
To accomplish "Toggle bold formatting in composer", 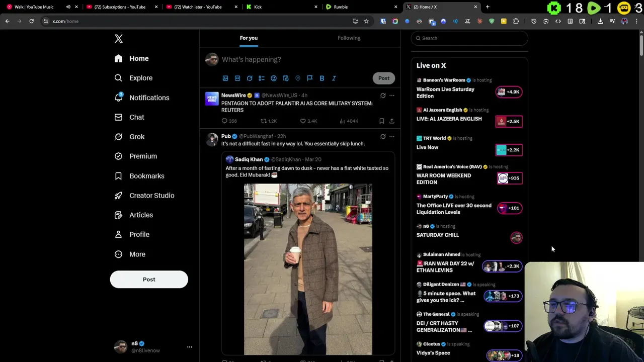I will click(322, 78).
